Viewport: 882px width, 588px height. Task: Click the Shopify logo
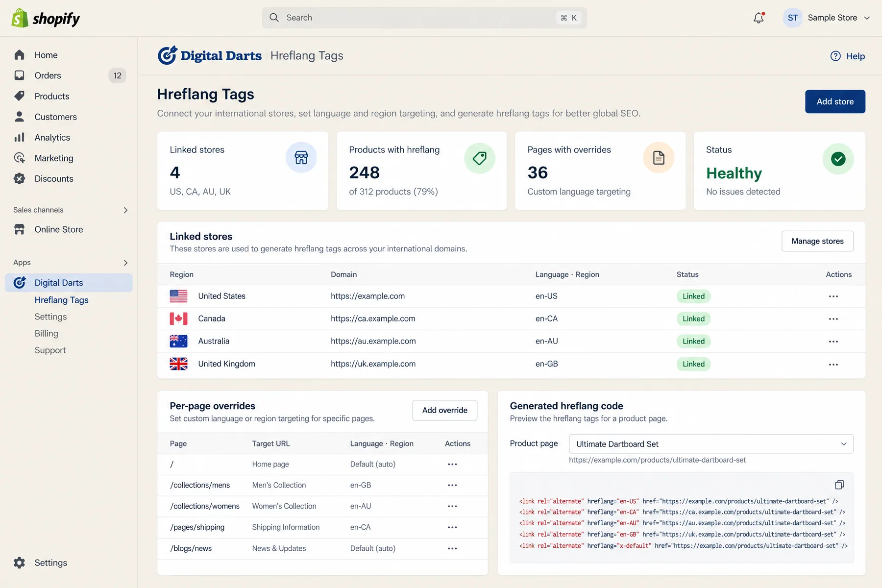pos(46,19)
